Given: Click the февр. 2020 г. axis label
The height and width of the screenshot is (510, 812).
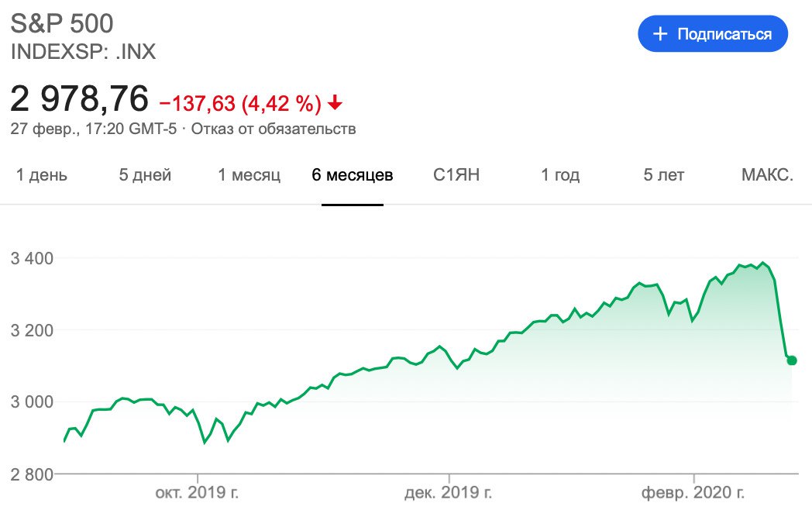Looking at the screenshot, I should (x=694, y=493).
